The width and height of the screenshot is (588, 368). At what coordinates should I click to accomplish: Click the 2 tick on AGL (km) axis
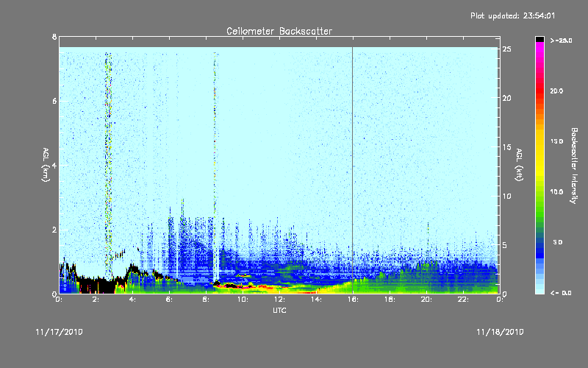54,230
